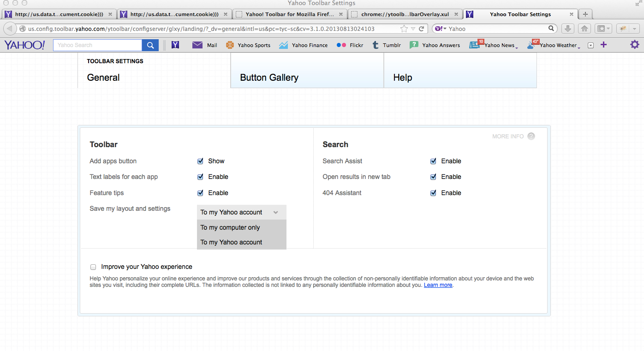Screen dimensions: 644x351
Task: Click the blue Yahoo Search magnifier button
Action: click(150, 45)
